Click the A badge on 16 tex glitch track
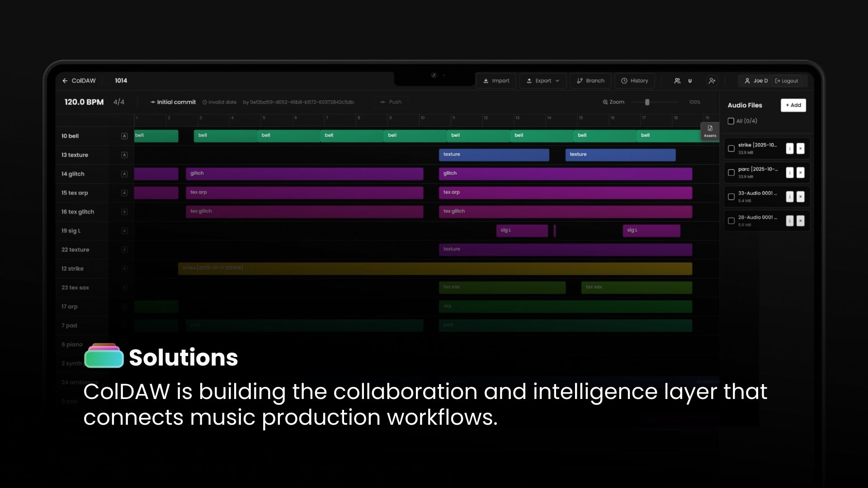Image resolution: width=868 pixels, height=488 pixels. 124,212
